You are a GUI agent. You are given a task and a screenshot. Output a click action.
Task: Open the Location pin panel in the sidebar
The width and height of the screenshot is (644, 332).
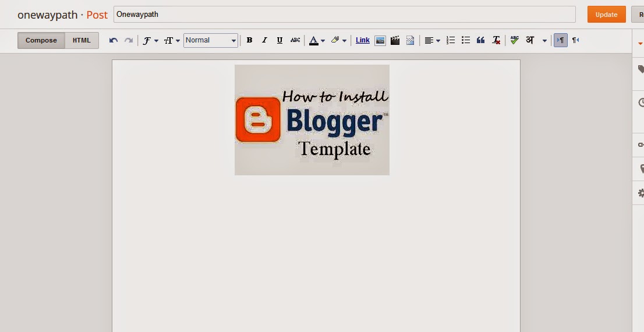(x=641, y=169)
